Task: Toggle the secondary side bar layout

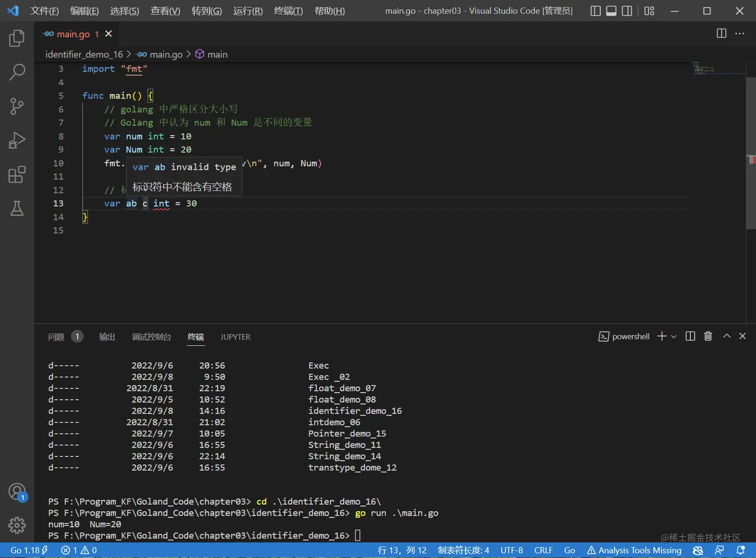Action: pos(627,11)
